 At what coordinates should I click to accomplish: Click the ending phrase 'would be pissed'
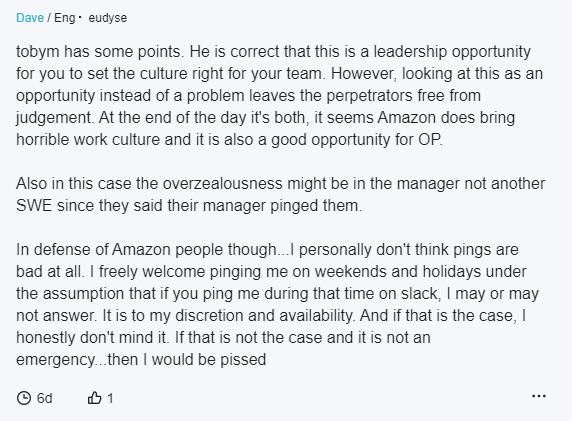click(209, 360)
